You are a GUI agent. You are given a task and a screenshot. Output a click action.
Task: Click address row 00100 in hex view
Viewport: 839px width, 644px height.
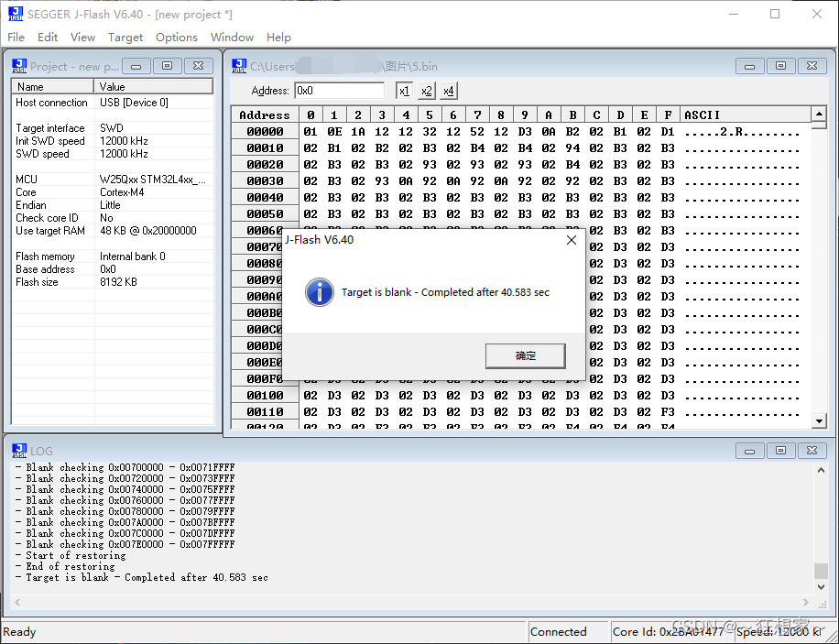point(265,396)
